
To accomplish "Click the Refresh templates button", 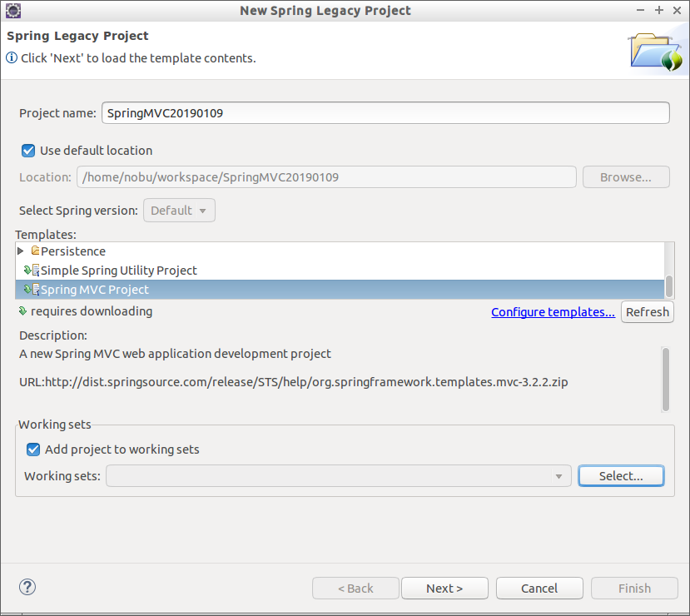I will click(x=648, y=312).
